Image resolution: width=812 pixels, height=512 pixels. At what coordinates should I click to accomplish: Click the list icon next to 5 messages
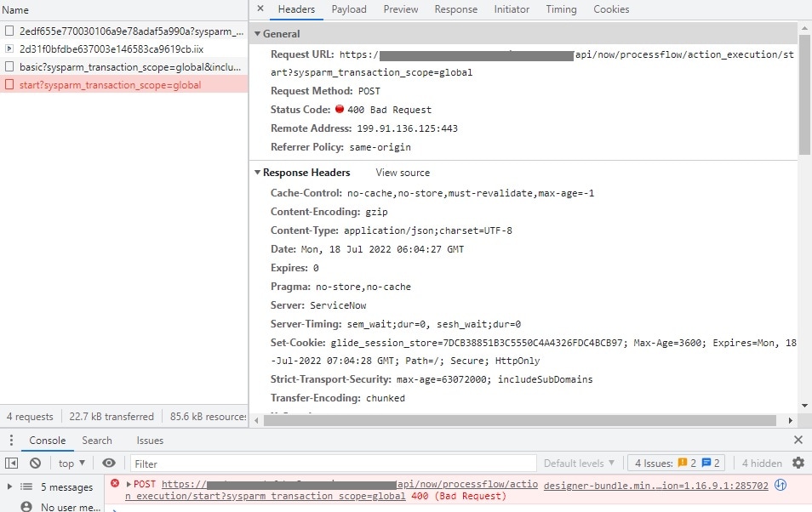pos(26,486)
